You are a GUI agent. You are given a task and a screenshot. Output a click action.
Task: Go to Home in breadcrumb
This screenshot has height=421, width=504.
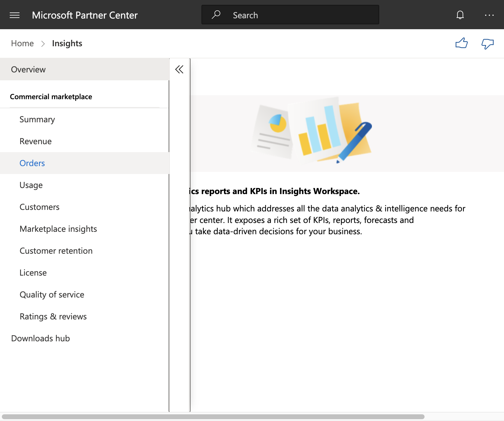click(x=22, y=43)
